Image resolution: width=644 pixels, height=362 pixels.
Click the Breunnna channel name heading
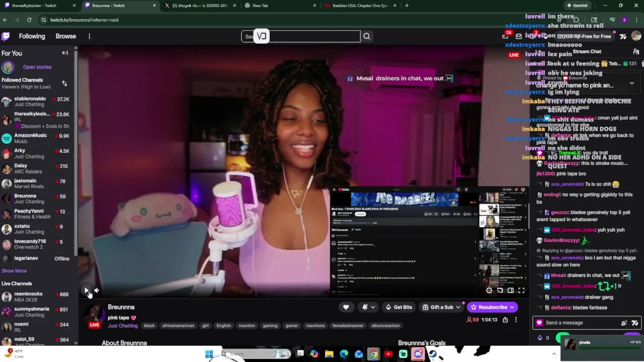point(121,307)
